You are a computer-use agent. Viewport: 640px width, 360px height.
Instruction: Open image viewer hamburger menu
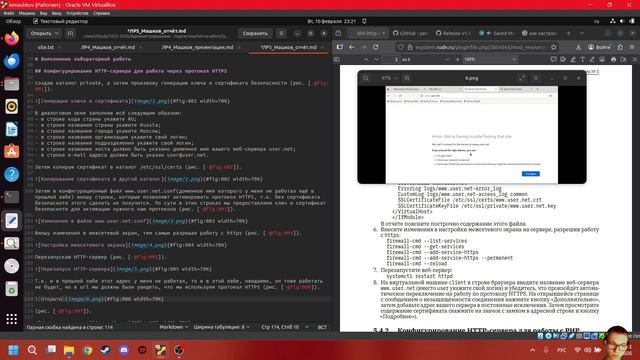point(536,78)
